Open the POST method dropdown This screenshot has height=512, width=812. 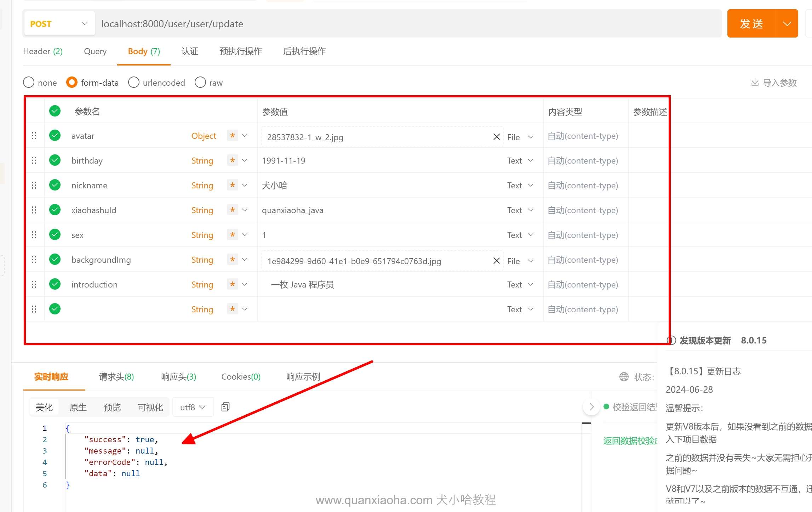(x=59, y=24)
